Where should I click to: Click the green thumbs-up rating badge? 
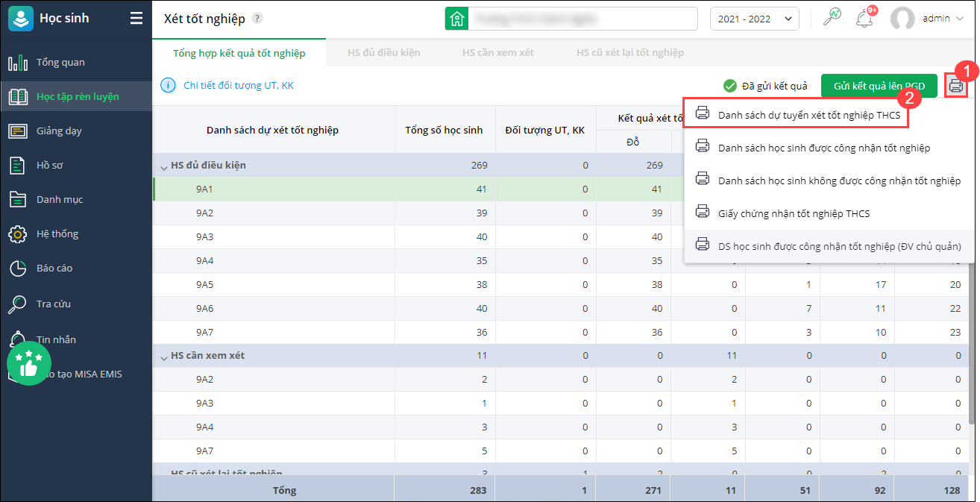(x=29, y=363)
